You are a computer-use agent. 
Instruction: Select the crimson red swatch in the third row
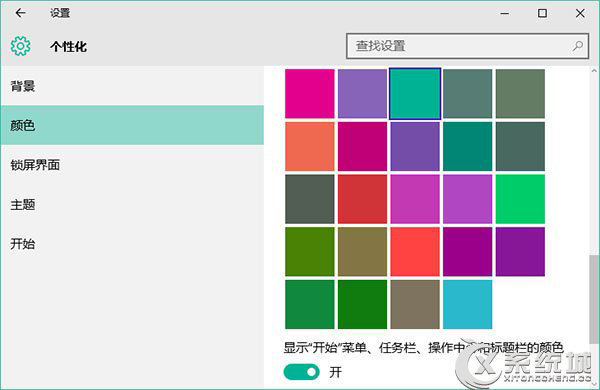[x=362, y=199]
